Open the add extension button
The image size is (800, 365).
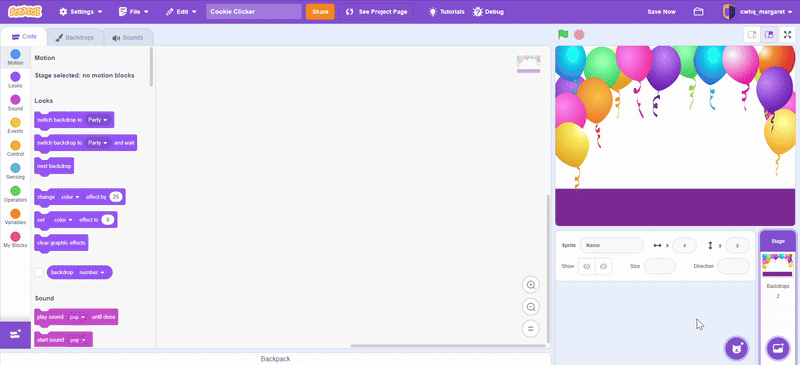point(15,335)
